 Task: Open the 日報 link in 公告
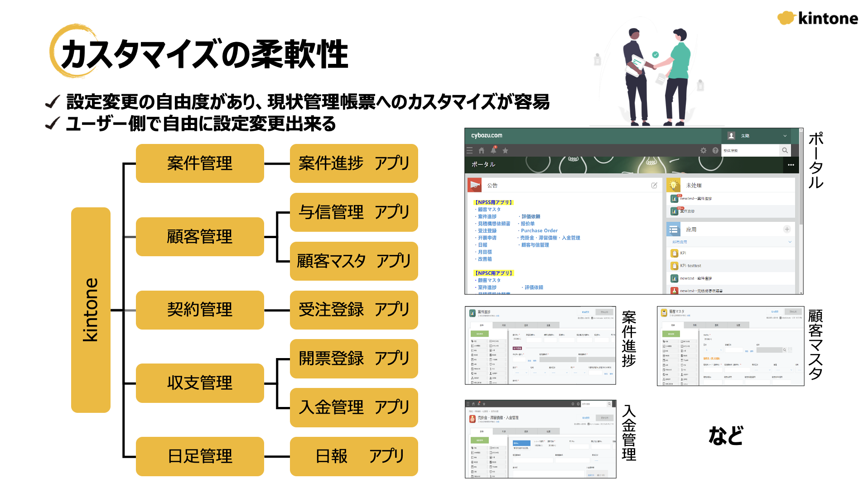point(482,245)
